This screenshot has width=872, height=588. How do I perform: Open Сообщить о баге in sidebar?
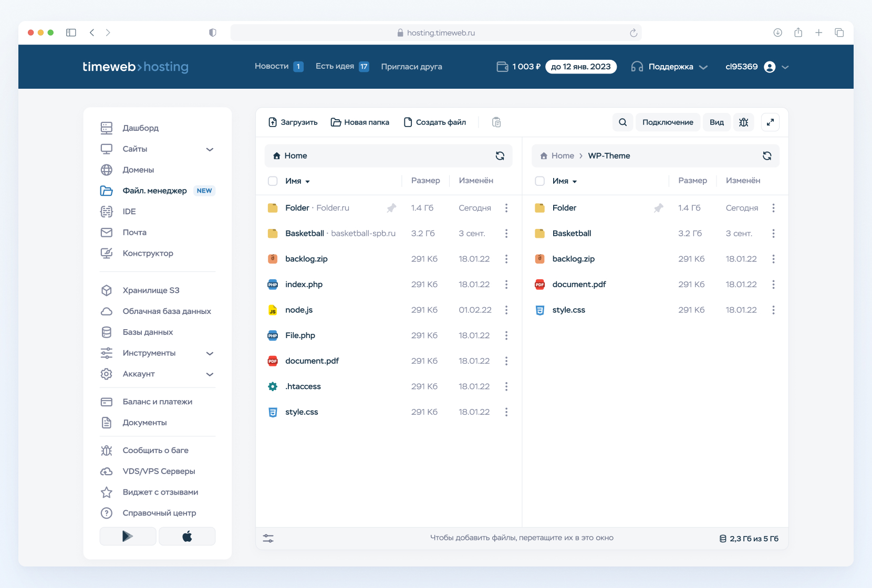(x=155, y=450)
